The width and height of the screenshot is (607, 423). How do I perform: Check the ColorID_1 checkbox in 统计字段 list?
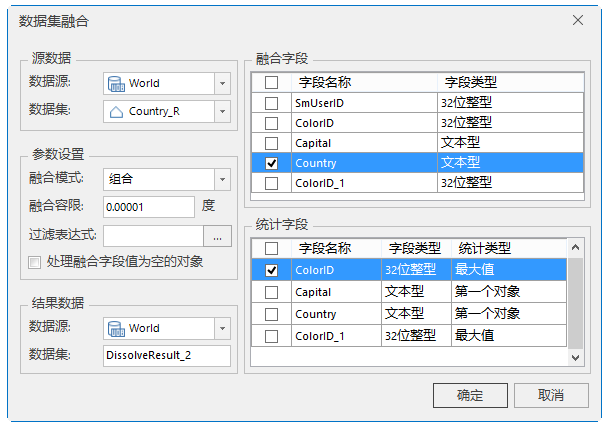271,336
